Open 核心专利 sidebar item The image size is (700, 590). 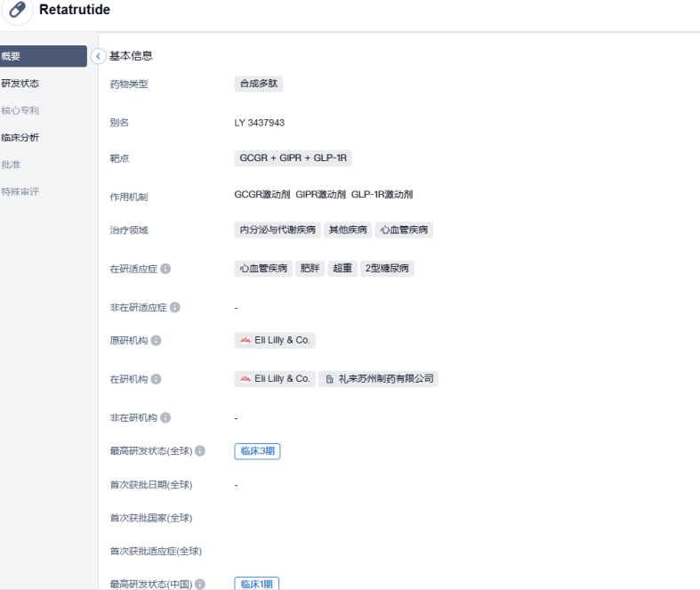point(20,111)
